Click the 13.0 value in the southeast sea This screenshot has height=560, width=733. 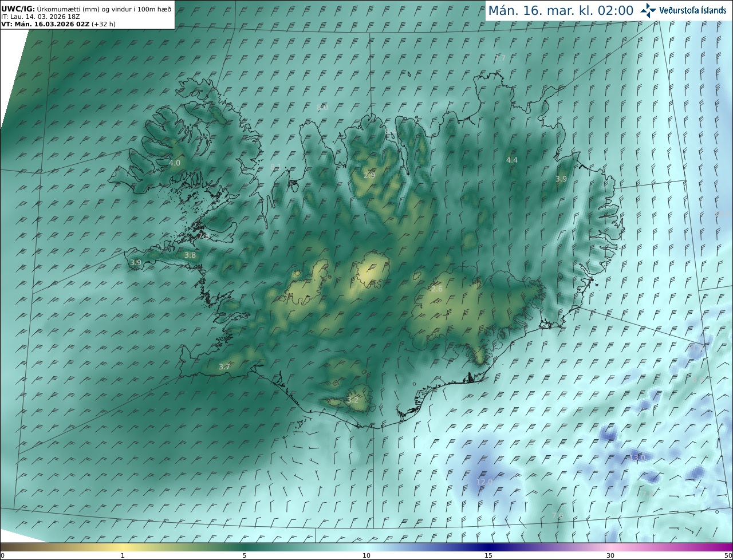pos(637,458)
